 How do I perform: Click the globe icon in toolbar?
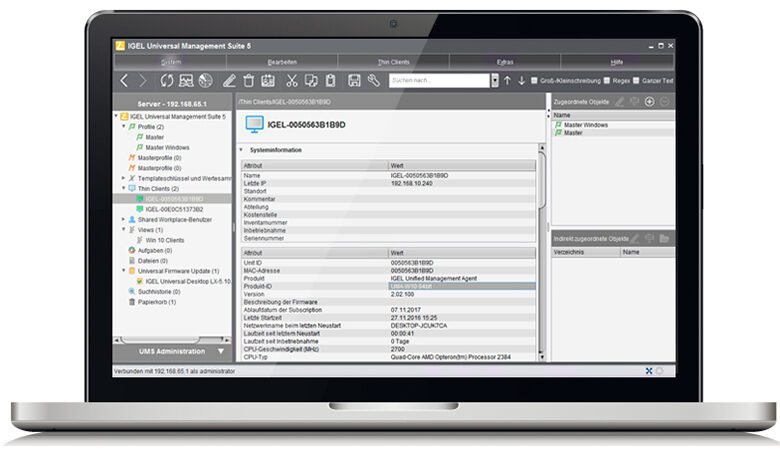click(205, 81)
